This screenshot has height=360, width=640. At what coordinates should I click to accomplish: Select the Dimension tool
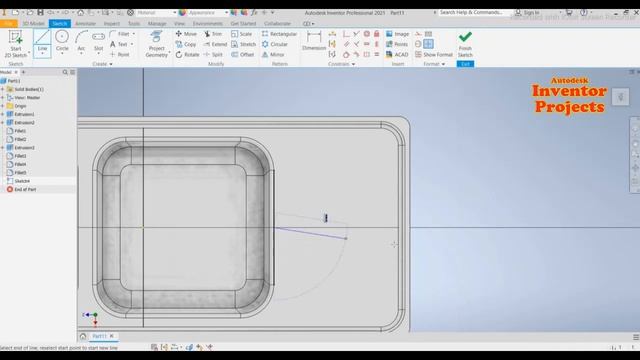tap(314, 41)
